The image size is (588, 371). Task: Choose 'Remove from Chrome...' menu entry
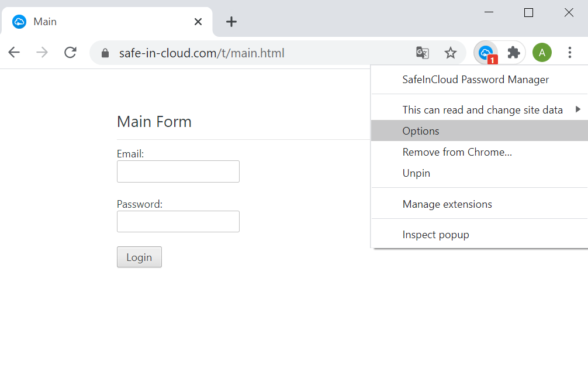tap(457, 152)
